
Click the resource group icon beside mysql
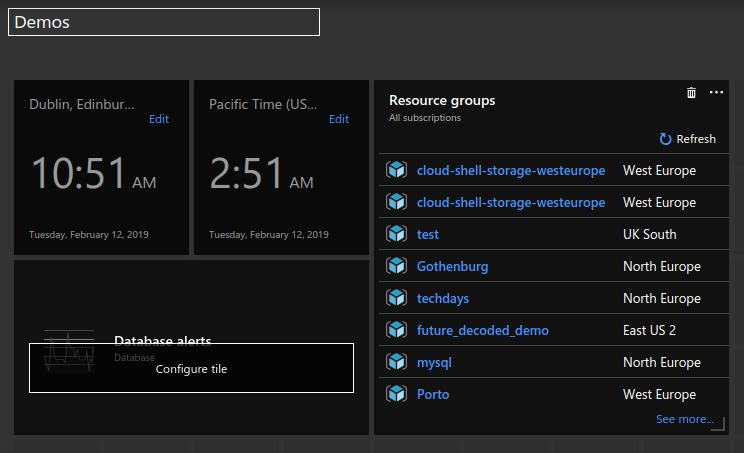(396, 362)
